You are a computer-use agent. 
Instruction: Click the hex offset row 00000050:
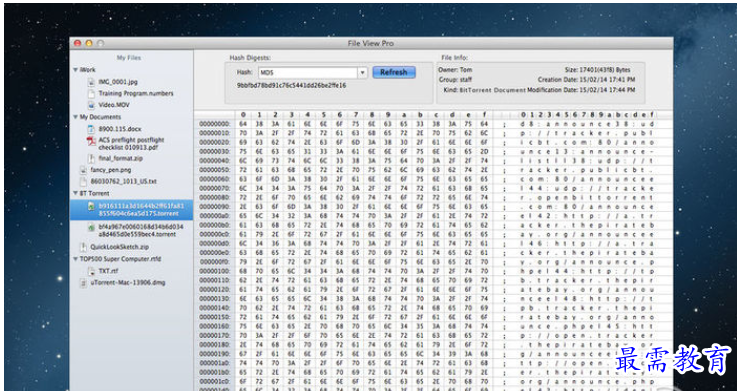[x=215, y=170]
